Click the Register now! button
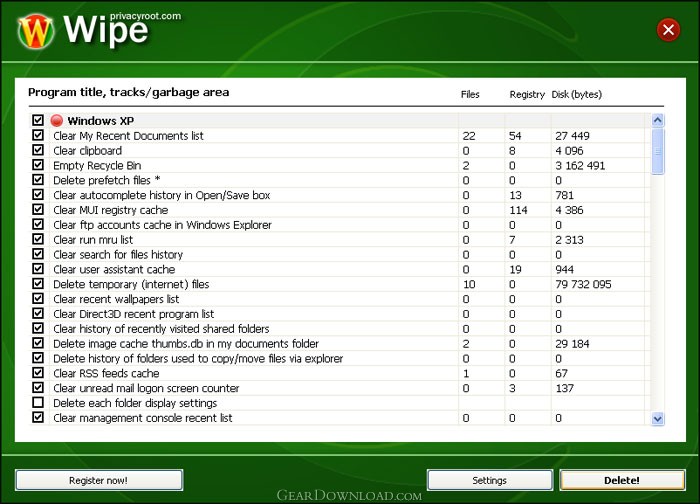The image size is (700, 504). [x=99, y=480]
